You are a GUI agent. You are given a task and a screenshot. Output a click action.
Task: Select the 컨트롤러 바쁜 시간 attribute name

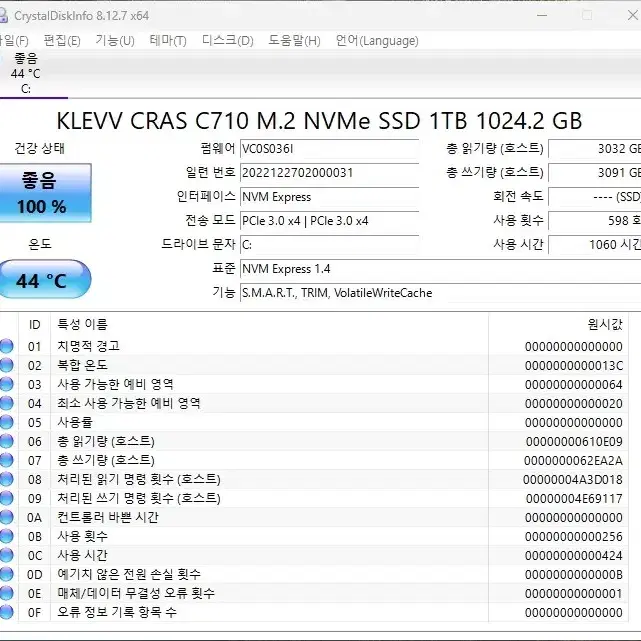point(108,517)
